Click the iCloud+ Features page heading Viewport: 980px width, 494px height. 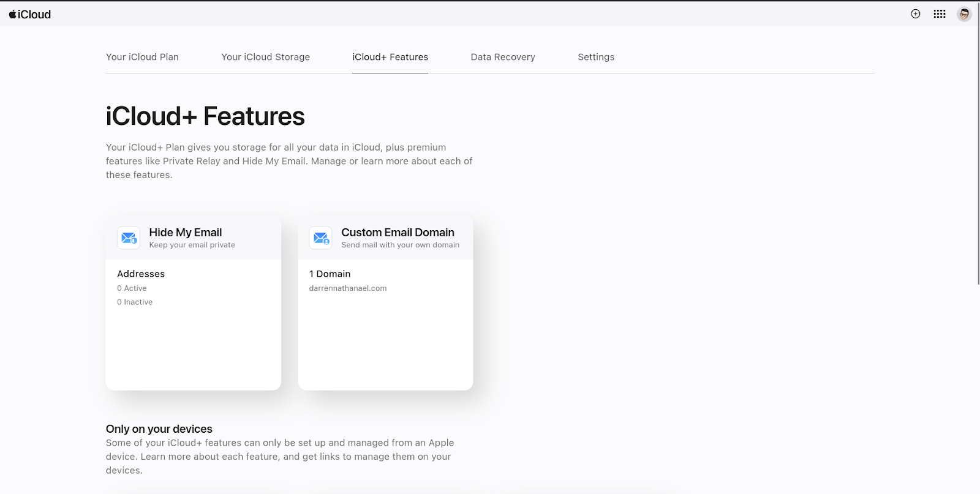pyautogui.click(x=205, y=116)
